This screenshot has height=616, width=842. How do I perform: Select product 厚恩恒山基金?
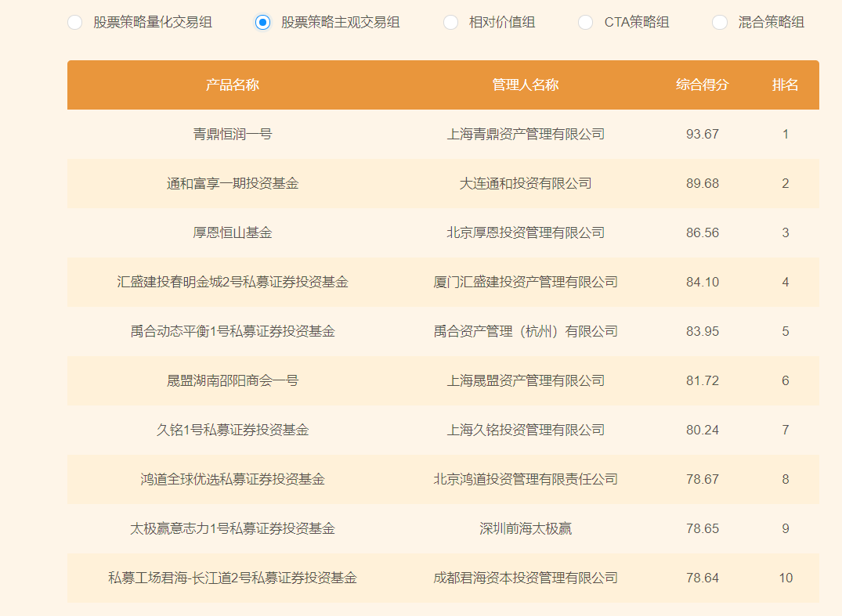click(x=233, y=233)
